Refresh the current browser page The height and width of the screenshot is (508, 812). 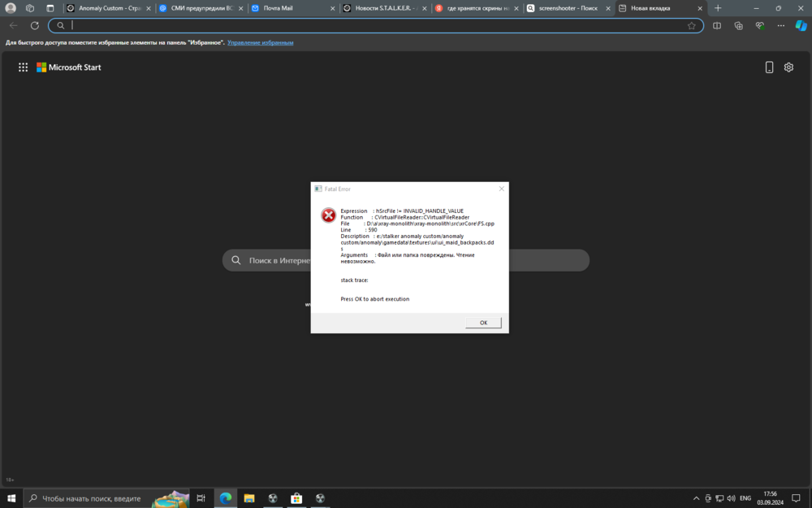coord(35,25)
